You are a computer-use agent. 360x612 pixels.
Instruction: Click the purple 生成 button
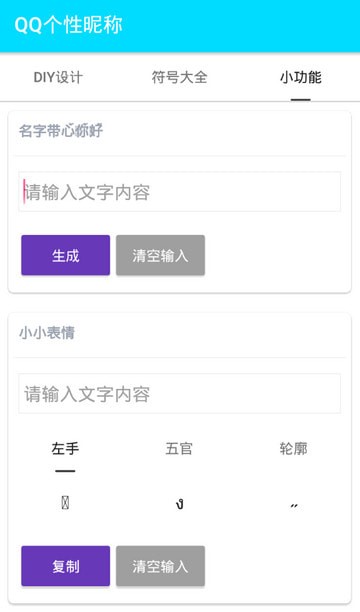click(66, 255)
